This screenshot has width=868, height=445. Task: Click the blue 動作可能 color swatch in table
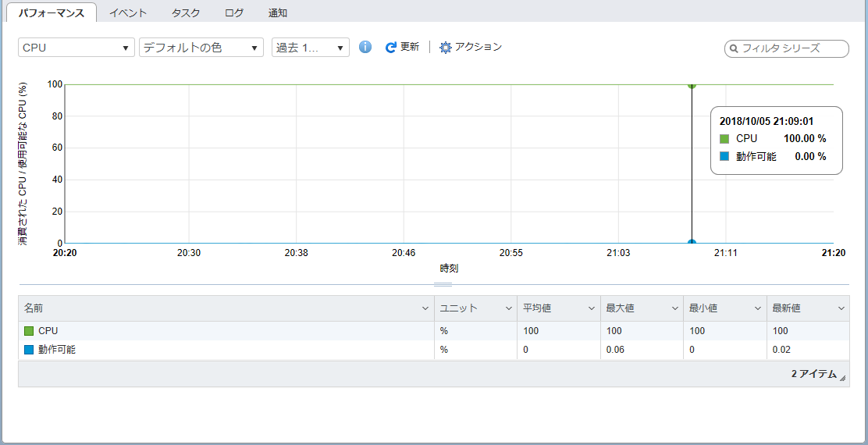point(29,350)
